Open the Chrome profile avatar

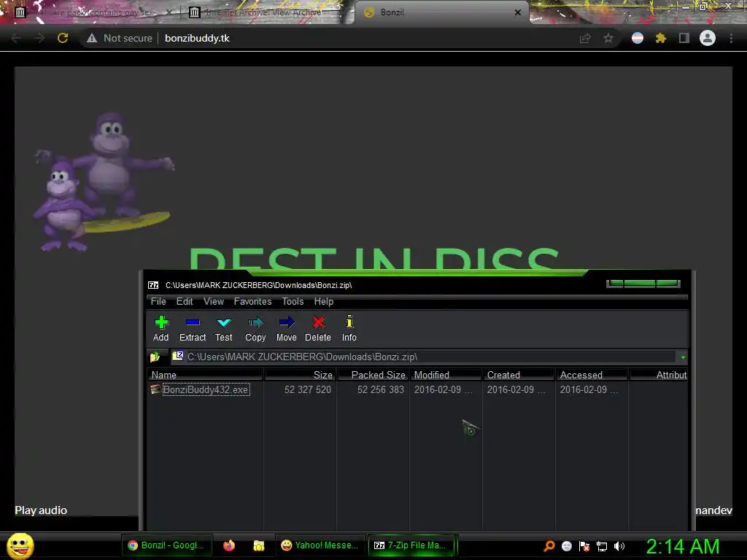708,38
